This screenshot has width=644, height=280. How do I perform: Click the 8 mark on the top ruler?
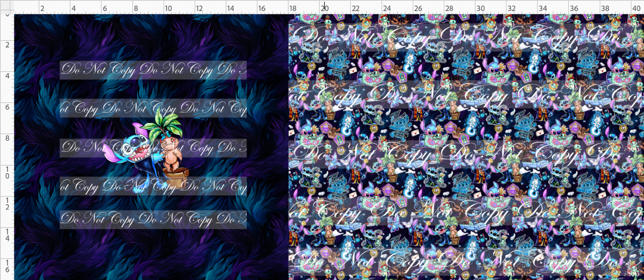pyautogui.click(x=136, y=9)
